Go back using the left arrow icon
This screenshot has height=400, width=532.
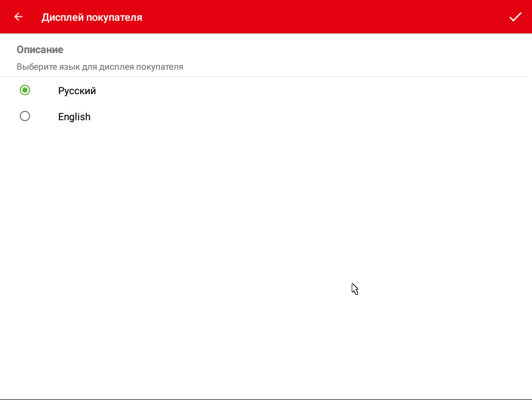[18, 17]
